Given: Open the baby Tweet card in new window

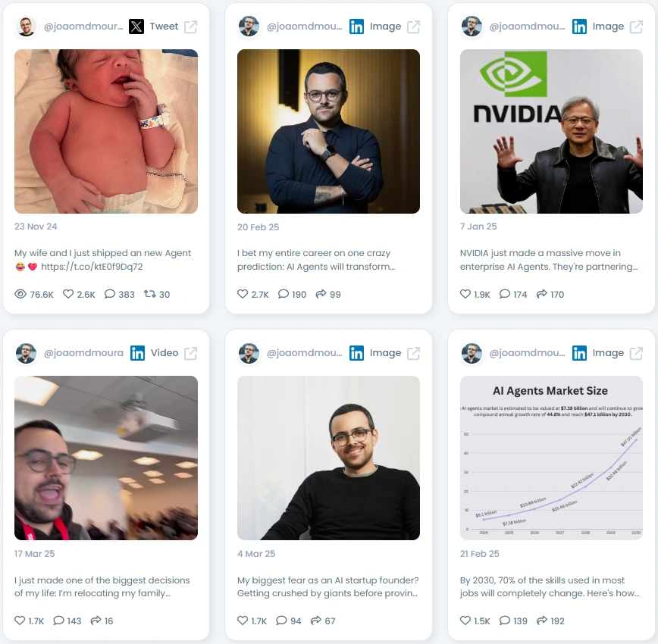Looking at the screenshot, I should point(190,27).
